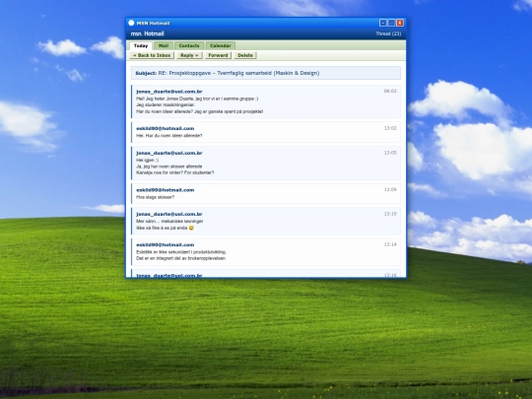Forward this email thread

(218, 55)
